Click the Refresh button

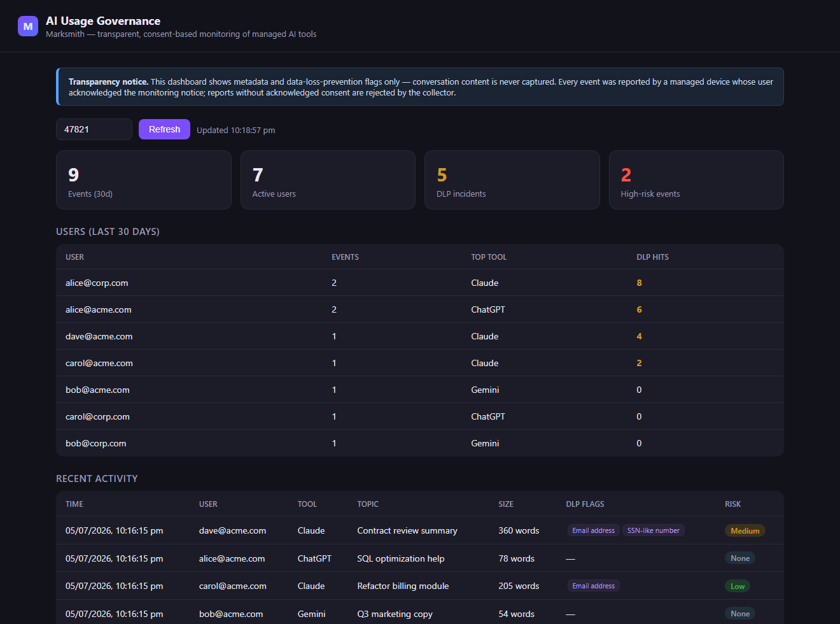pos(164,129)
